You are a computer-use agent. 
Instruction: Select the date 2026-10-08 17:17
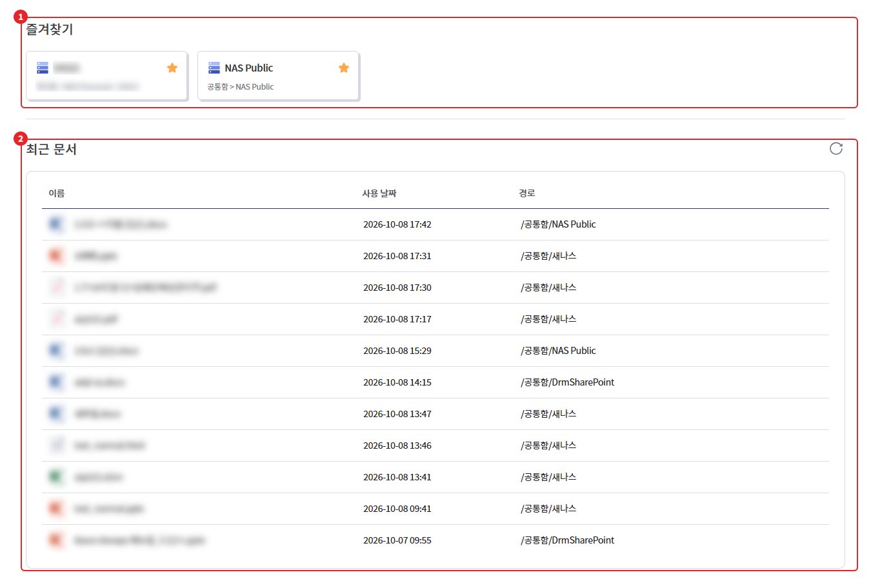coord(397,319)
